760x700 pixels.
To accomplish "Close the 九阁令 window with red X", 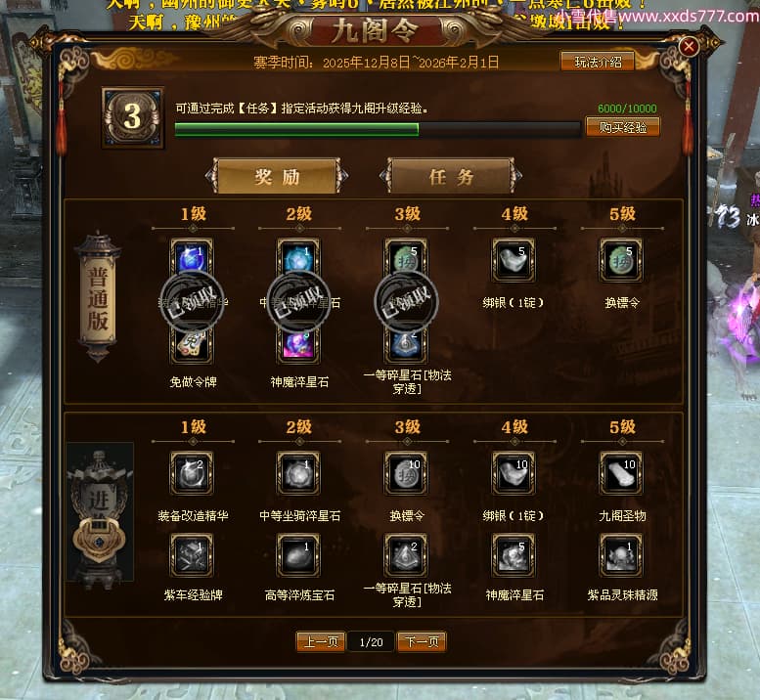I will click(689, 47).
